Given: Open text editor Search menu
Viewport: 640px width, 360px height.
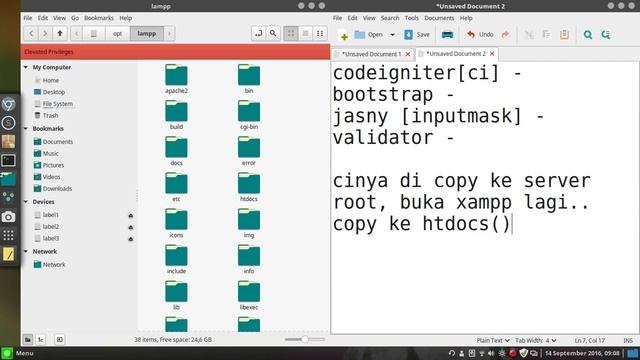Looking at the screenshot, I should 390,18.
